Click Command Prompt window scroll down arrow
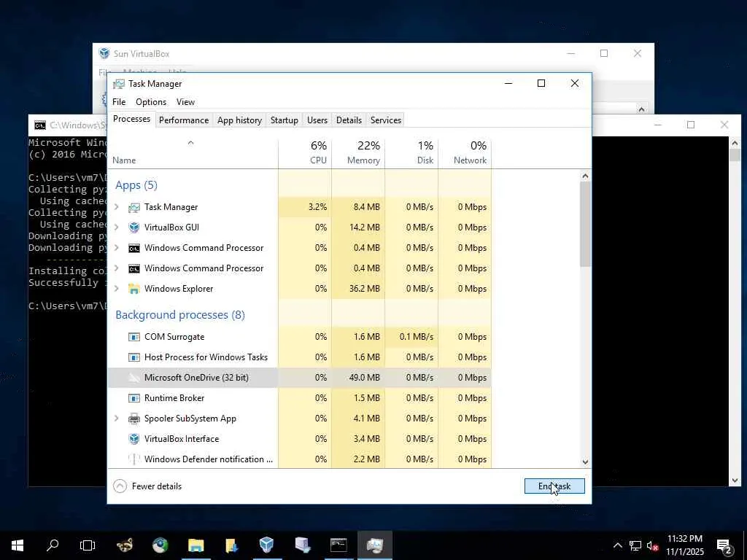 coord(734,481)
